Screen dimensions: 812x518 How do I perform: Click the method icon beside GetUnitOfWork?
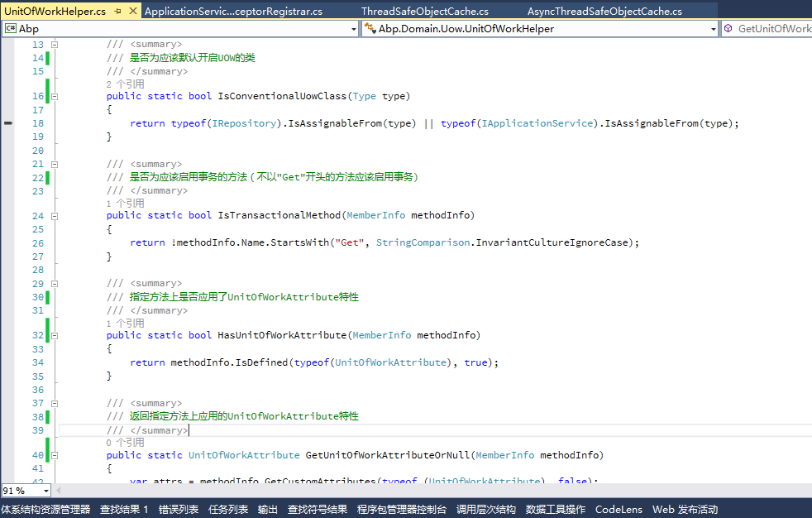point(728,28)
